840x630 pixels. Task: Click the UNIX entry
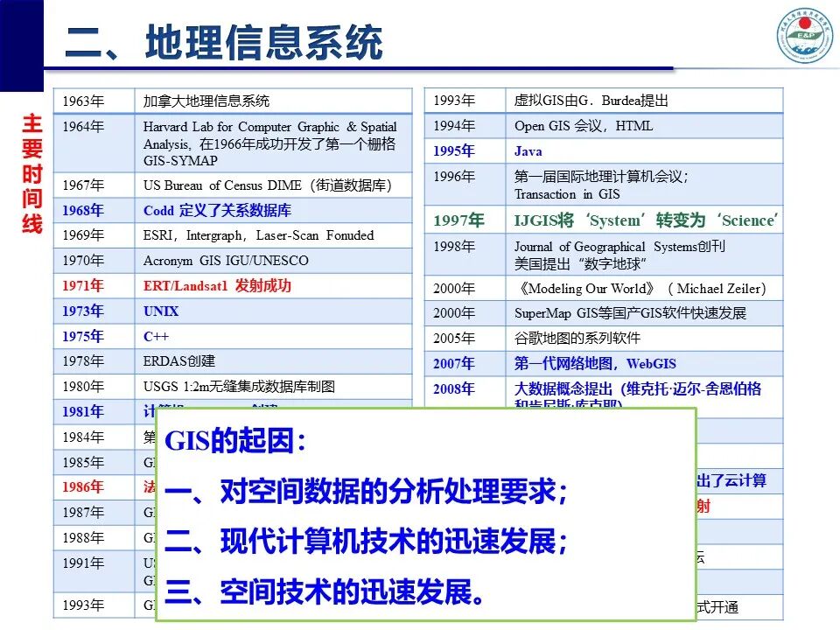tap(273, 311)
